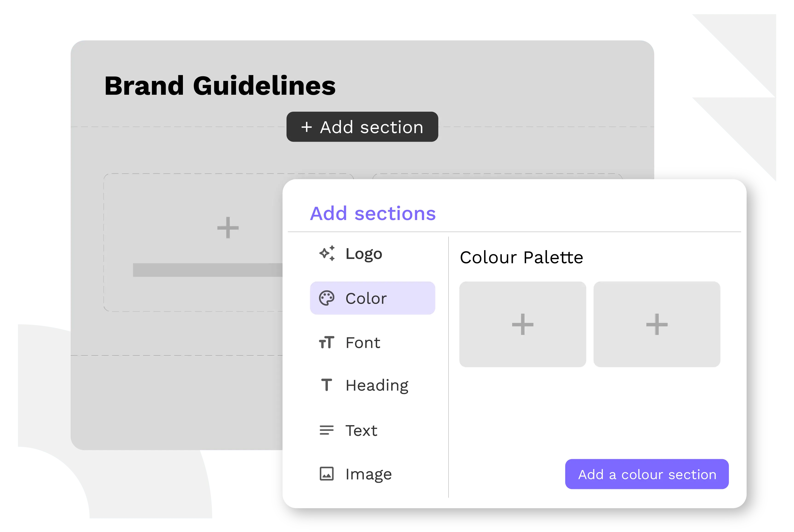Click the Heading T icon

(326, 385)
